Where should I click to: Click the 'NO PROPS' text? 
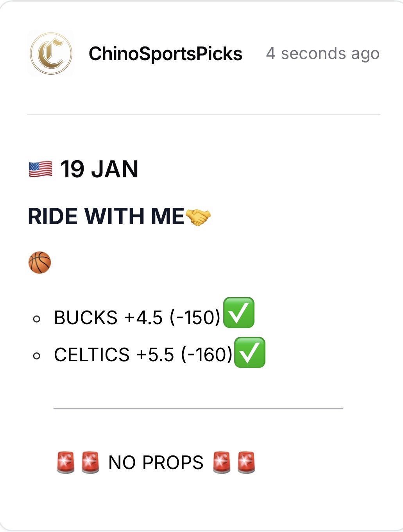point(156,463)
